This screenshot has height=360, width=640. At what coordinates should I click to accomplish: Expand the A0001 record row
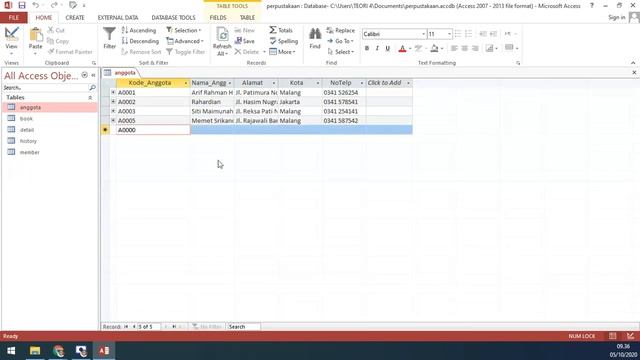coord(113,93)
